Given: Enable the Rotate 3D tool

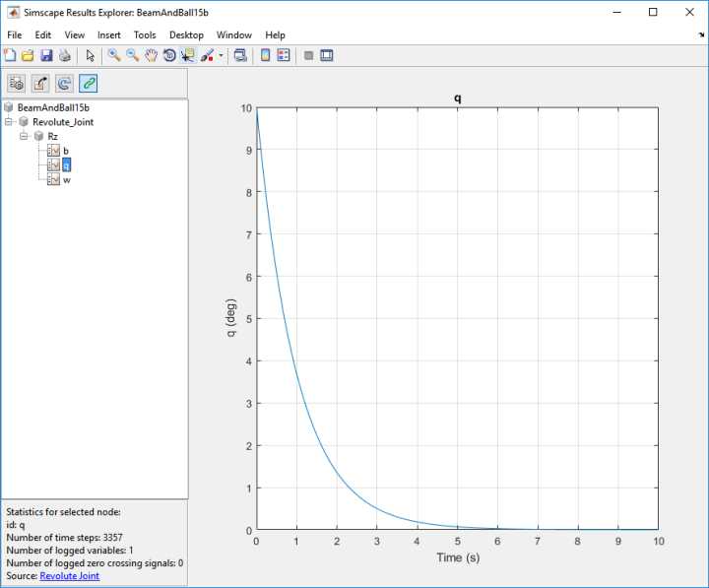Looking at the screenshot, I should (x=169, y=55).
